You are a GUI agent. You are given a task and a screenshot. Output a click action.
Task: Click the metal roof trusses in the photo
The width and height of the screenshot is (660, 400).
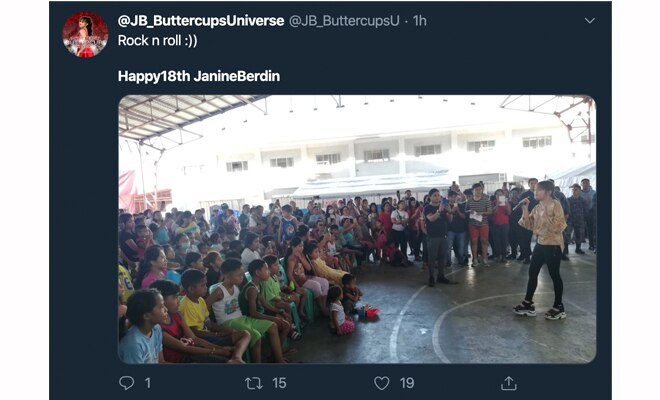click(185, 120)
